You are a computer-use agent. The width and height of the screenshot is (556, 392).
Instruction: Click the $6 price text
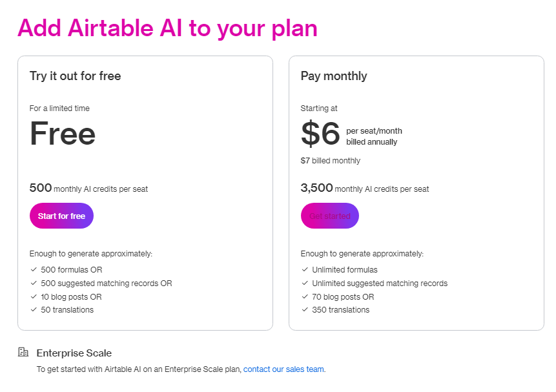[x=320, y=134]
